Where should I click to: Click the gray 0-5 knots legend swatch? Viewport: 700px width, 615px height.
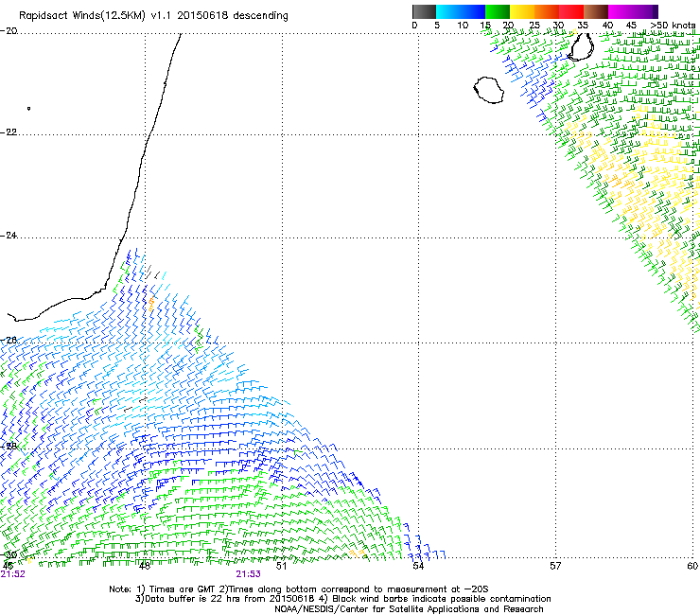coord(424,11)
